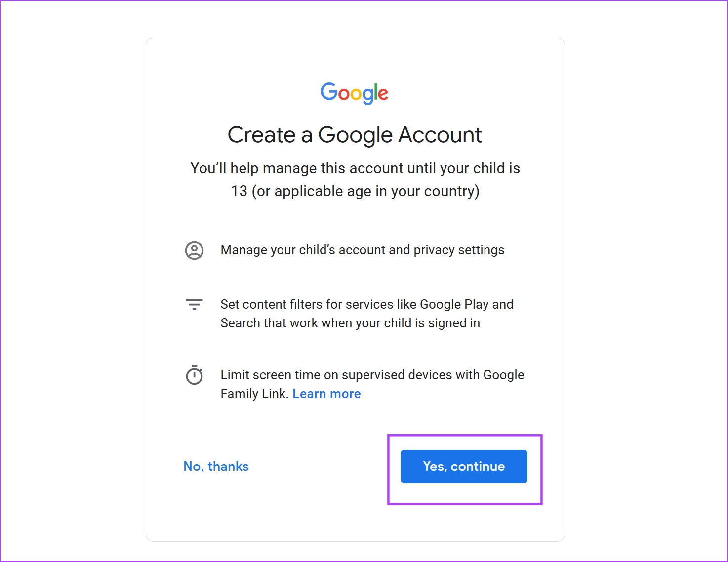Confirm with the Yes, continue button
The width and height of the screenshot is (728, 562).
(x=464, y=467)
